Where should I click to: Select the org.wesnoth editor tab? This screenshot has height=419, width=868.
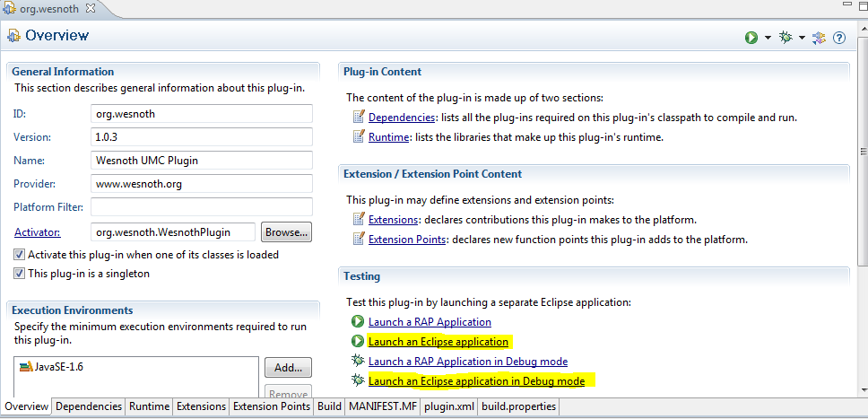50,8
